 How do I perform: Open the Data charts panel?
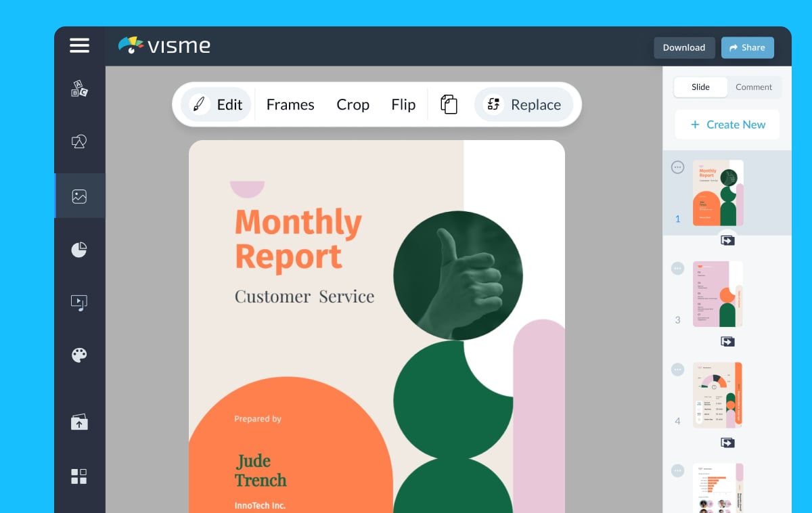(79, 249)
